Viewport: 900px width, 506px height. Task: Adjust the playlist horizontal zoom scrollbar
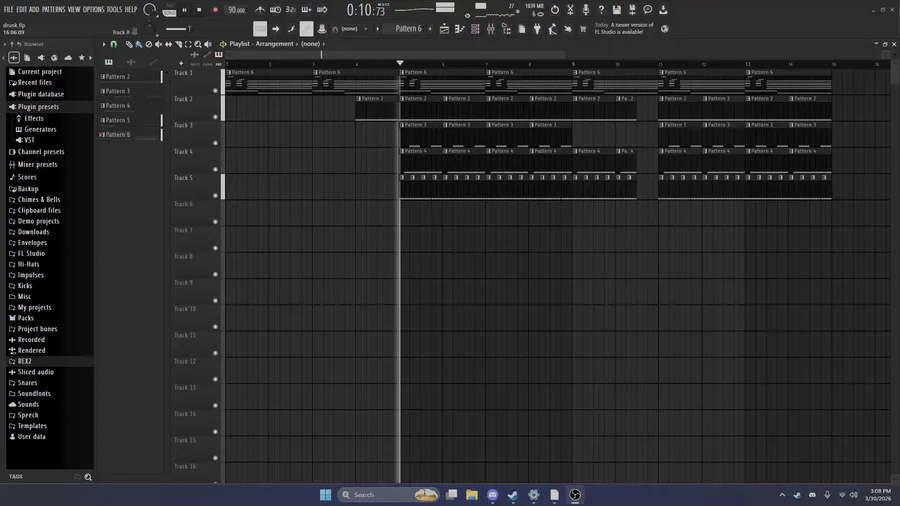click(x=396, y=55)
